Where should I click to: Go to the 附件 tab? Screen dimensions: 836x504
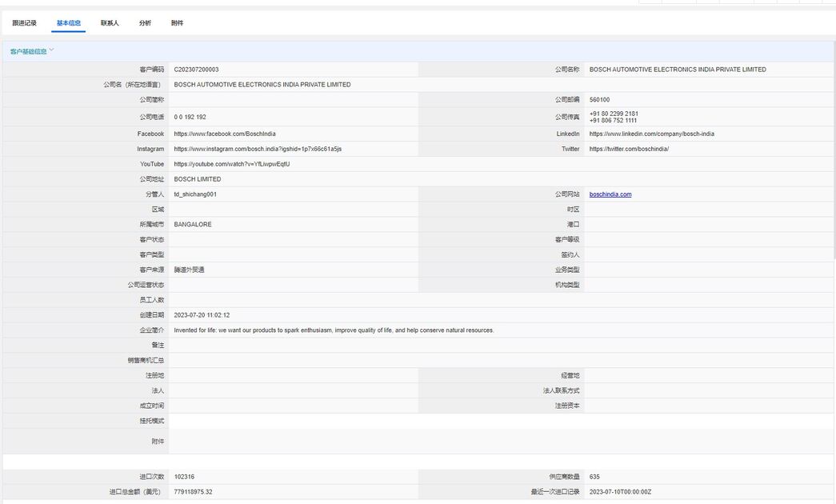point(178,23)
